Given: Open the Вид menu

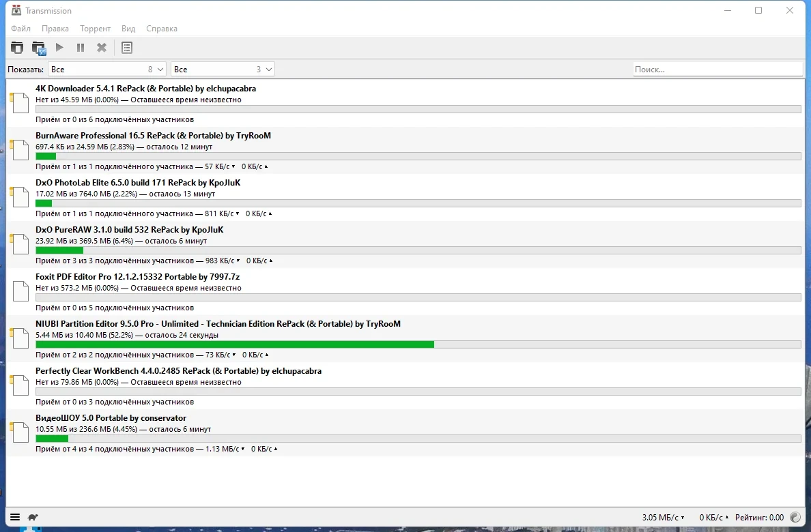Looking at the screenshot, I should [x=128, y=29].
